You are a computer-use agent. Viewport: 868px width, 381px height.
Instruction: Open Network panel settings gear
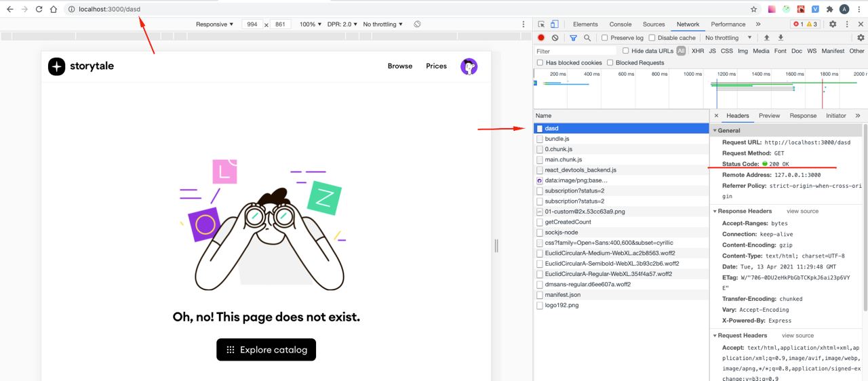pos(861,38)
